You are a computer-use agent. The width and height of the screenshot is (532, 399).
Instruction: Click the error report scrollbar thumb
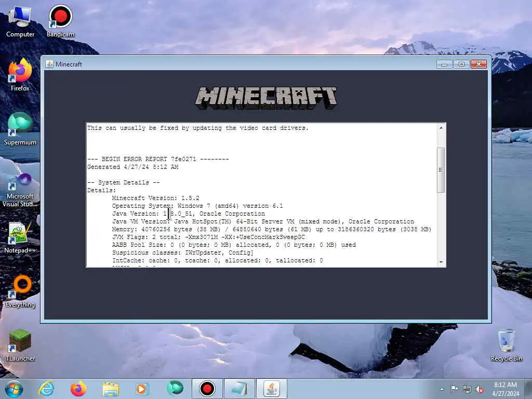[x=441, y=170]
